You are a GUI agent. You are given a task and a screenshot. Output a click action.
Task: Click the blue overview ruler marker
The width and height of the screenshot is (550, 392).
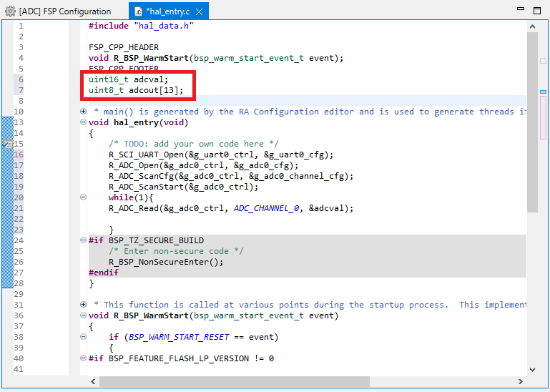click(x=543, y=92)
